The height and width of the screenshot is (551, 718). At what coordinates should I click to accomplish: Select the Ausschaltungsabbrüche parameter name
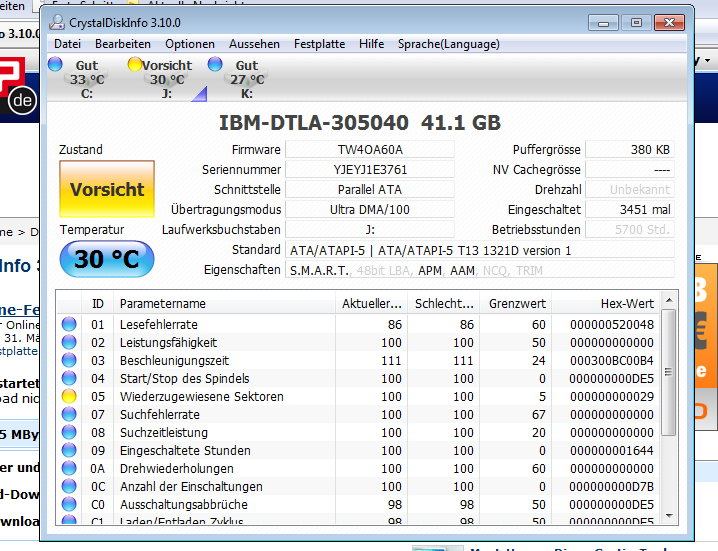pyautogui.click(x=184, y=505)
